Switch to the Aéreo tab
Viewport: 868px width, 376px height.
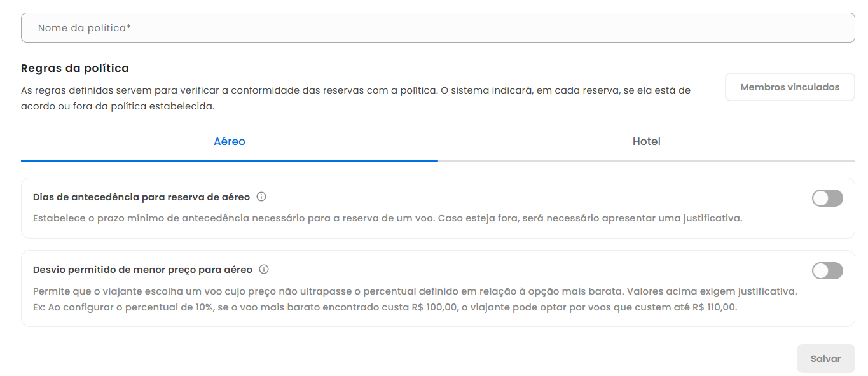(230, 141)
